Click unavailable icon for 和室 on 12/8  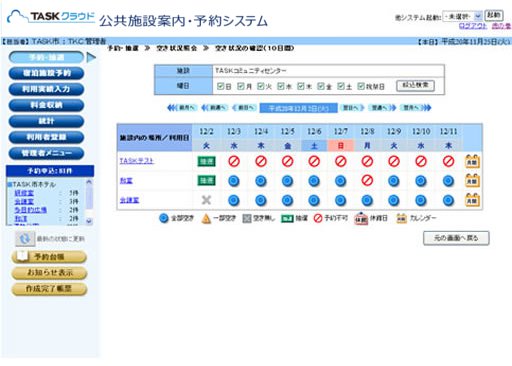367,180
